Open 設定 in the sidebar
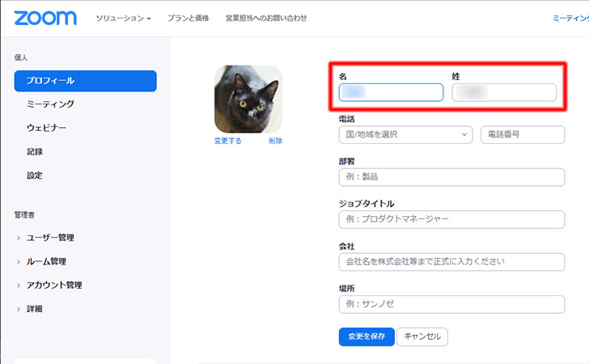The height and width of the screenshot is (364, 589). click(x=35, y=176)
